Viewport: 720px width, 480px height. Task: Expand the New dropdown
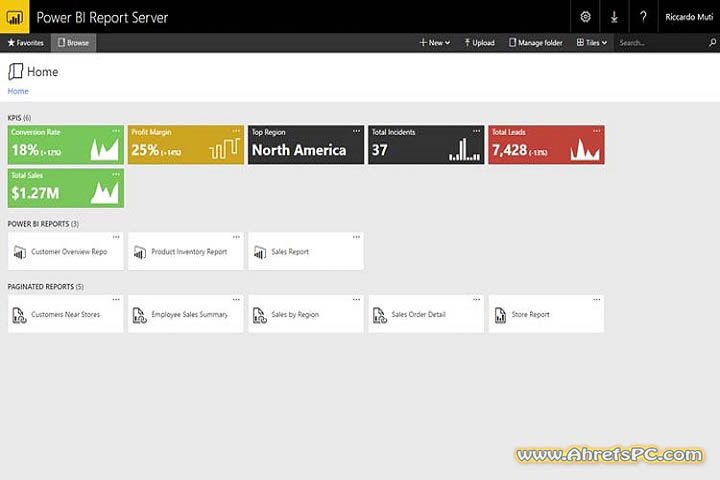tap(434, 43)
